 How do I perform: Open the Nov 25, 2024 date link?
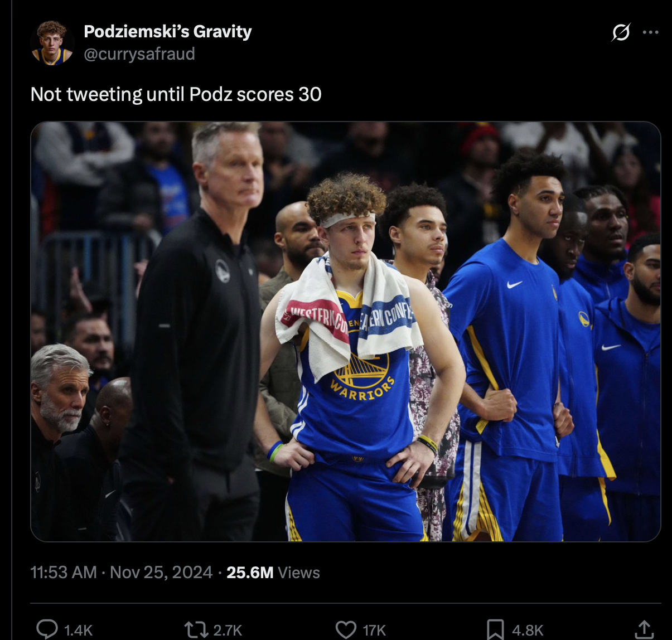click(x=161, y=573)
